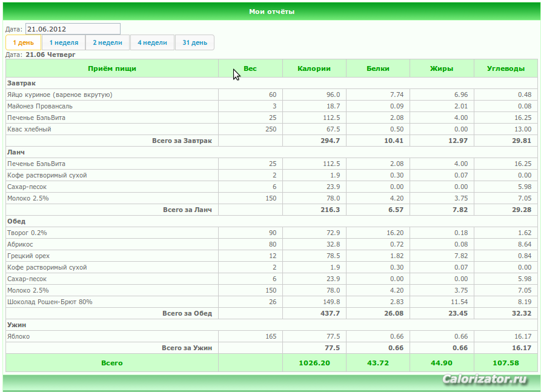Switch to the "1 неделя" tab
541x392 pixels.
coord(64,42)
